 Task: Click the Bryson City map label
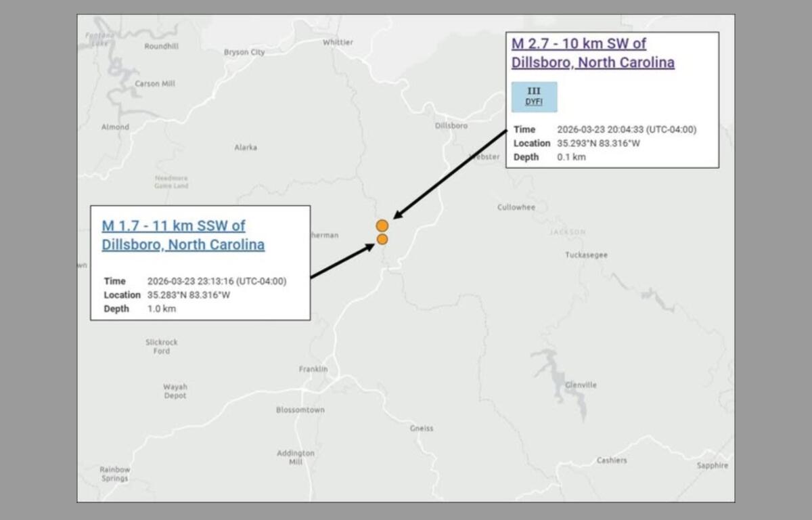[244, 52]
